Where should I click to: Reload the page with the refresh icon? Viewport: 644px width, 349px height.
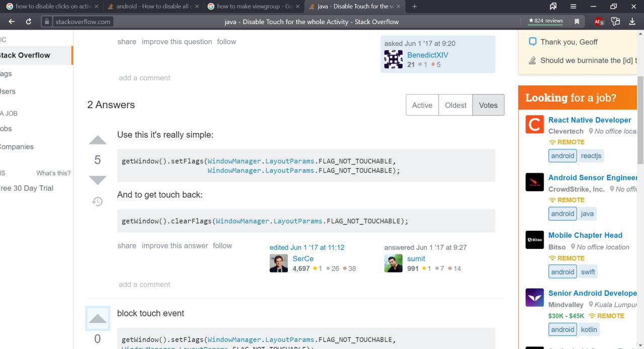(x=29, y=22)
